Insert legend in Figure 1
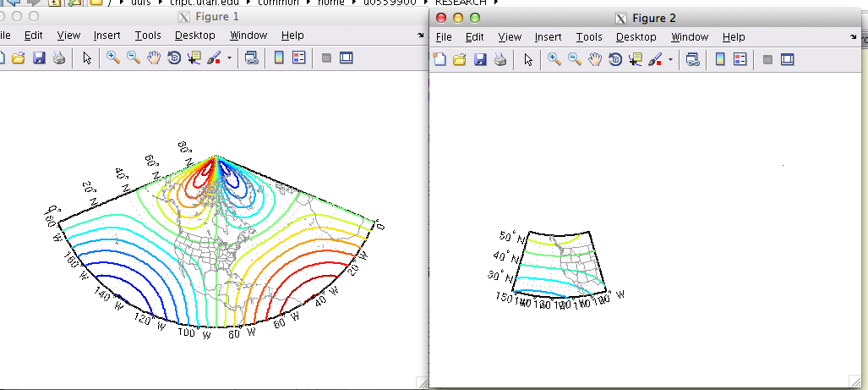 [x=299, y=58]
